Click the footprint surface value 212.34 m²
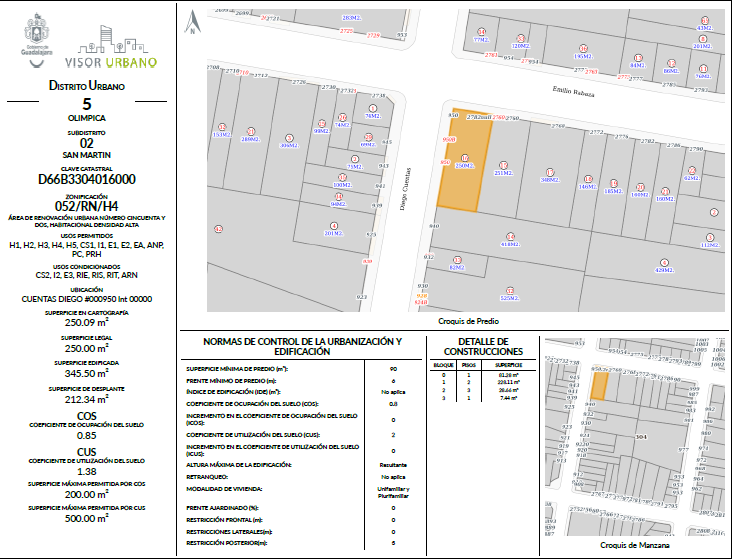 pyautogui.click(x=87, y=399)
